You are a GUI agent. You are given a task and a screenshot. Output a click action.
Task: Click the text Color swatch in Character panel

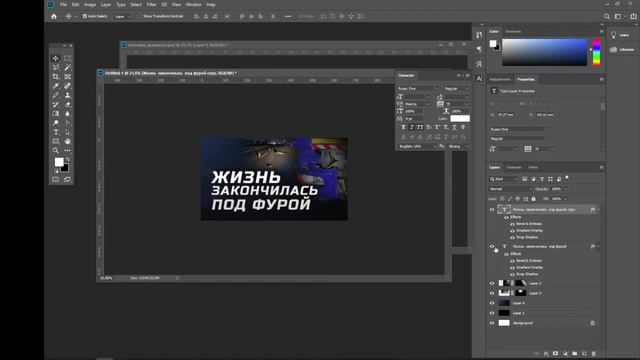460,118
